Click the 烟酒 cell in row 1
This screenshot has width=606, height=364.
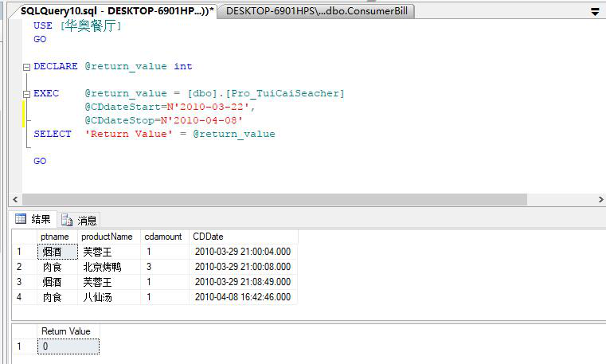[x=57, y=252]
